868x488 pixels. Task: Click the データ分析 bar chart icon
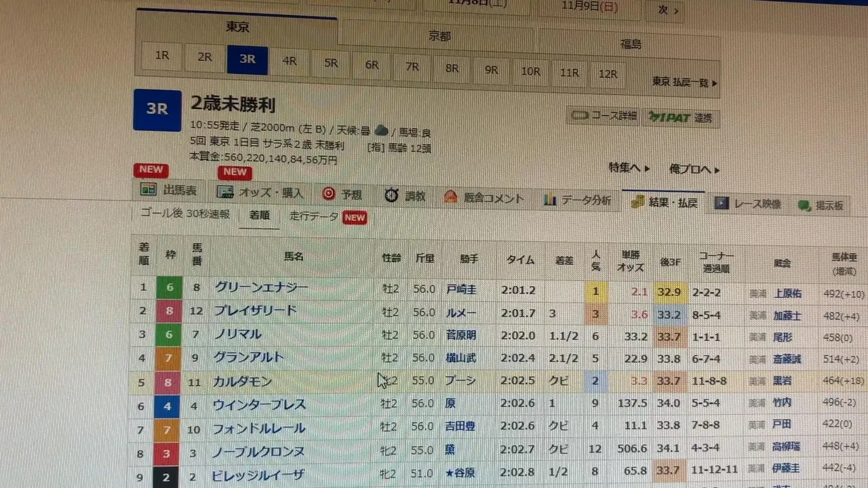(550, 200)
